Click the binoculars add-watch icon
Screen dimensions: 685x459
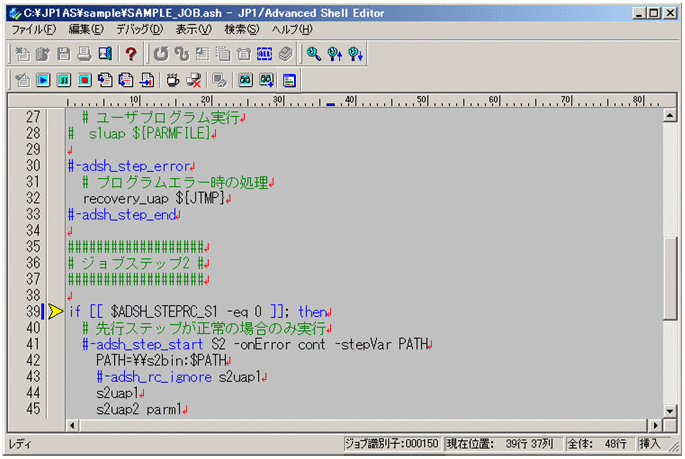point(266,80)
